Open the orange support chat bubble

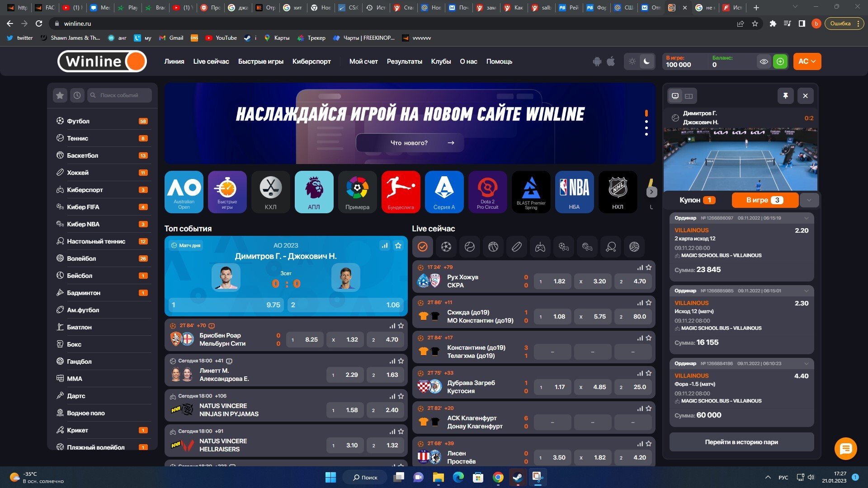click(845, 449)
